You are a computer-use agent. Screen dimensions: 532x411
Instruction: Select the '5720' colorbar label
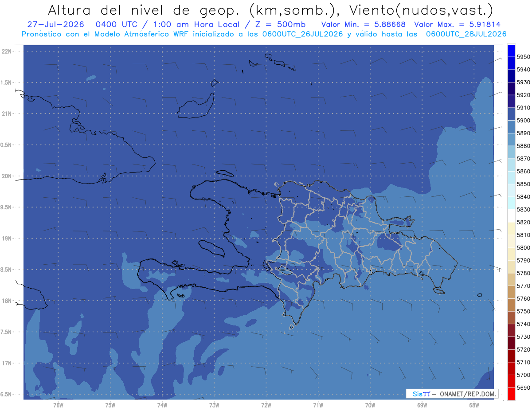click(524, 349)
